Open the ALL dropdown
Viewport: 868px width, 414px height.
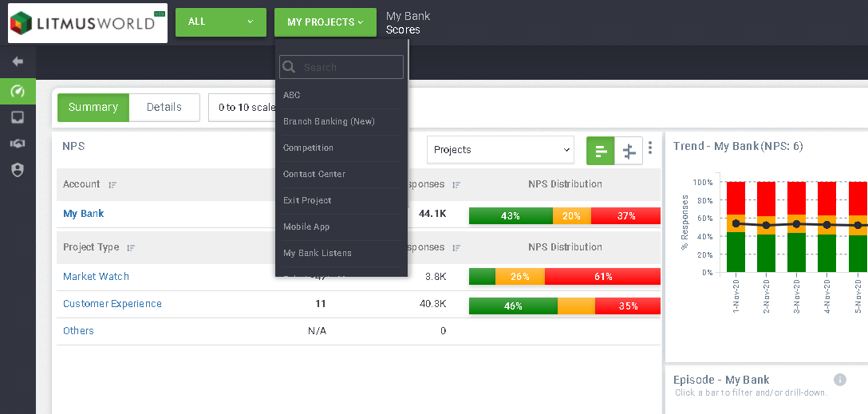pos(221,22)
